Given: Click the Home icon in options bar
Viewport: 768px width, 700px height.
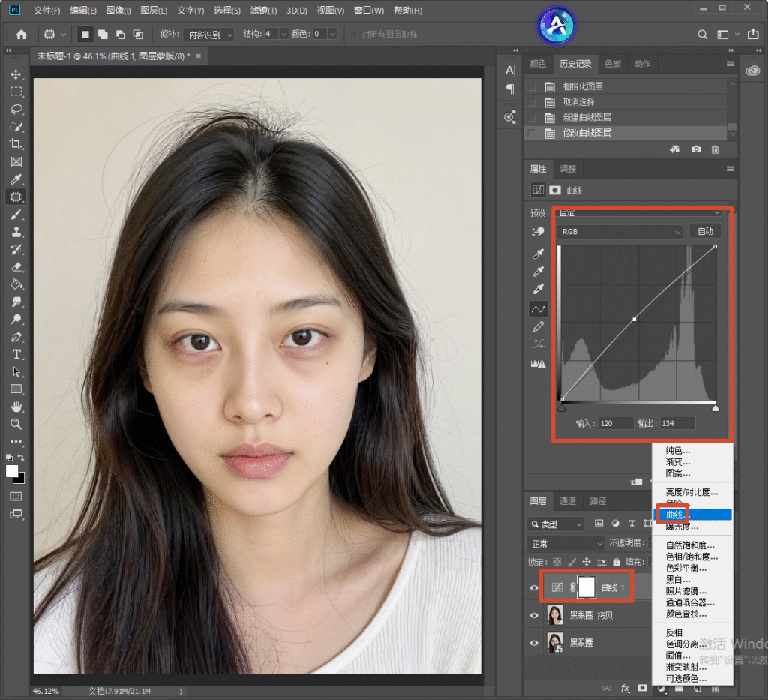Looking at the screenshot, I should tap(22, 35).
